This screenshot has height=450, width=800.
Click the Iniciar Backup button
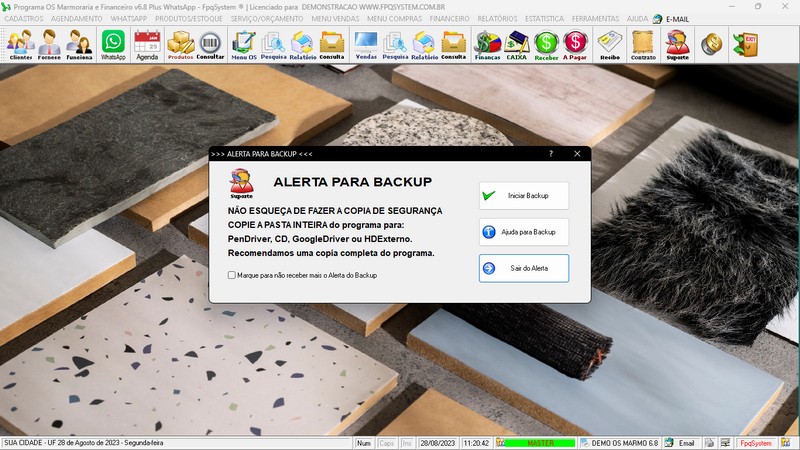[524, 195]
